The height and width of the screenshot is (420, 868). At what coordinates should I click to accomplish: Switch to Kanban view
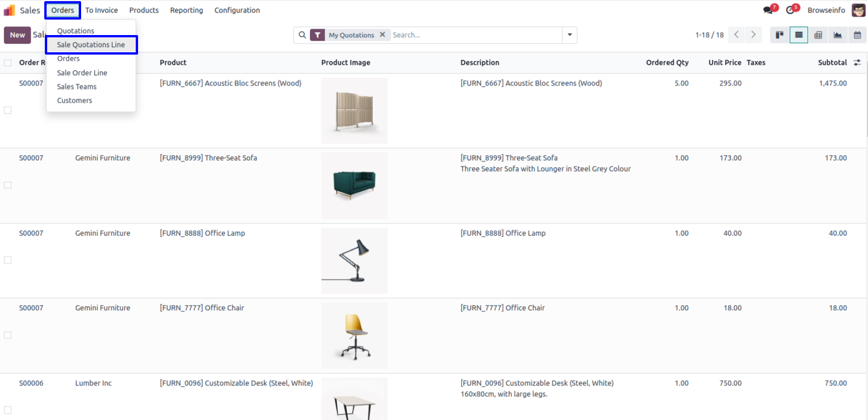point(780,35)
